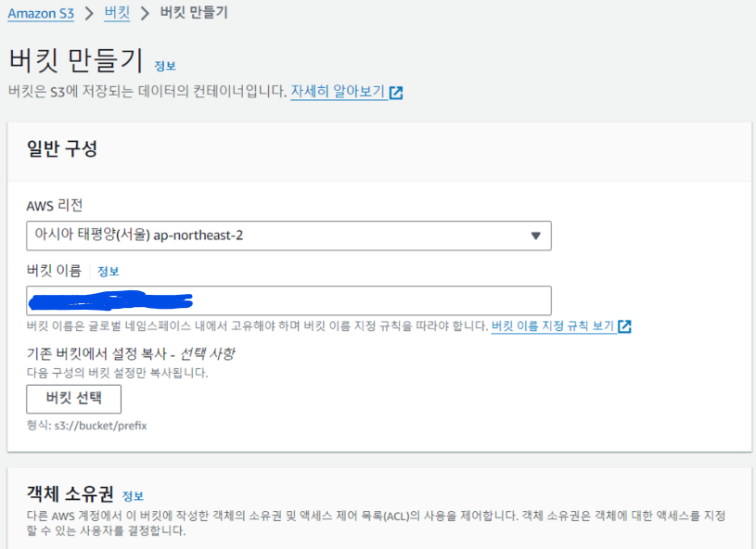756x549 pixels.
Task: Click external icon after 버킷 이름 지정 규칙 보기
Action: [624, 326]
